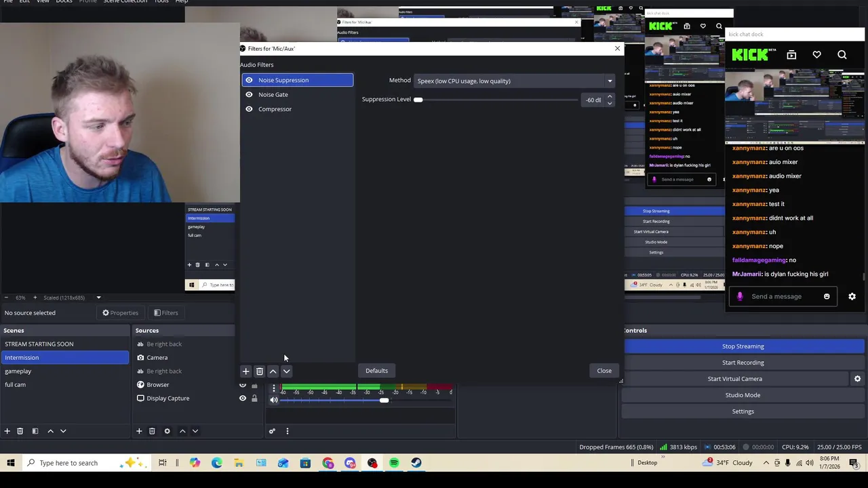Toggle visibility of the Noise Gate filter

point(249,94)
